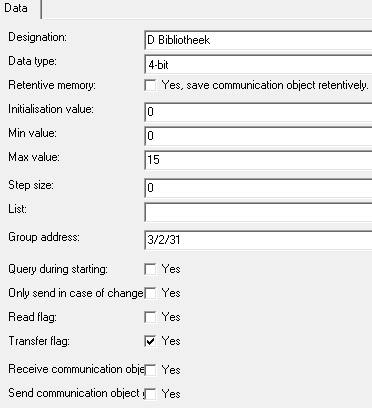Switch to the Data tab

(x=17, y=8)
